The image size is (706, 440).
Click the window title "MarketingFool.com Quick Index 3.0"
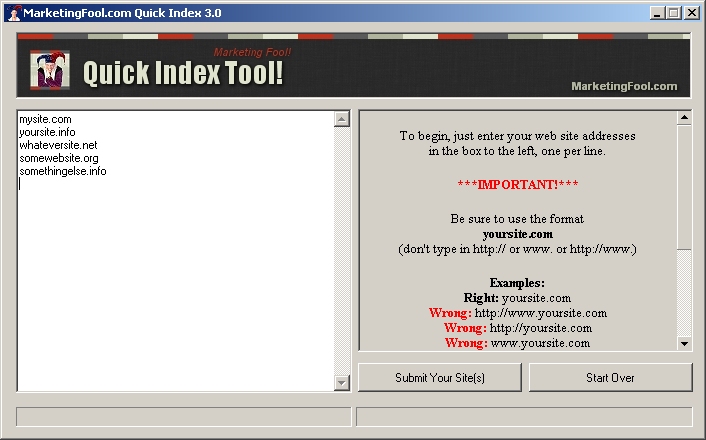point(122,13)
